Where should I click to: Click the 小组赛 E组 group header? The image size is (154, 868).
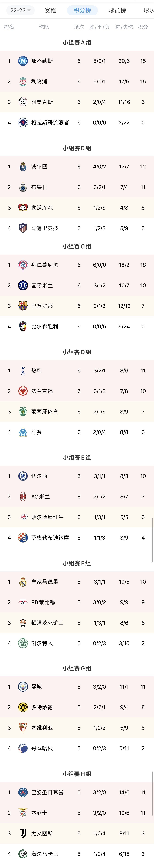pos(77,458)
